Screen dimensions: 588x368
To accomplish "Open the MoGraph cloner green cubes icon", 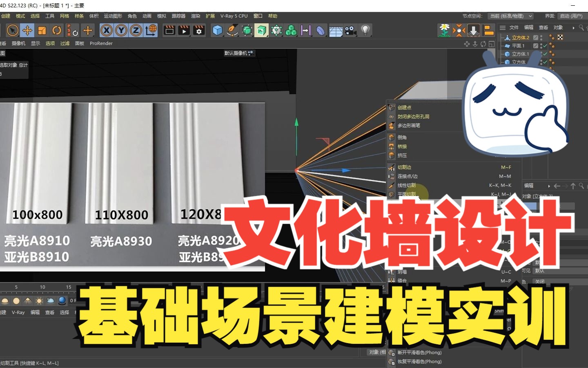I will coord(291,30).
